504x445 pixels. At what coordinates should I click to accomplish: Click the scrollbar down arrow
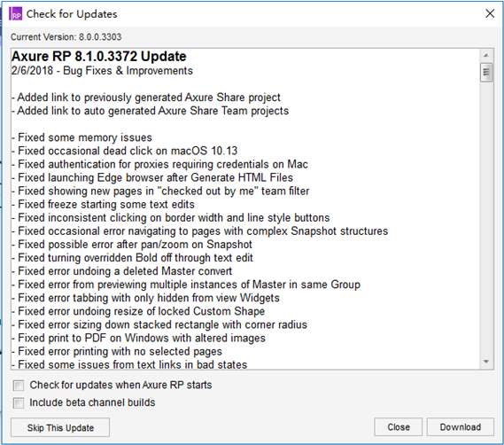[x=486, y=362]
